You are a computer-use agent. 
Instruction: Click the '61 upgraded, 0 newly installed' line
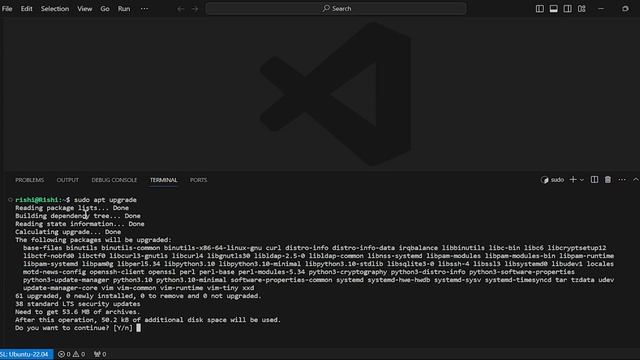[x=138, y=296]
